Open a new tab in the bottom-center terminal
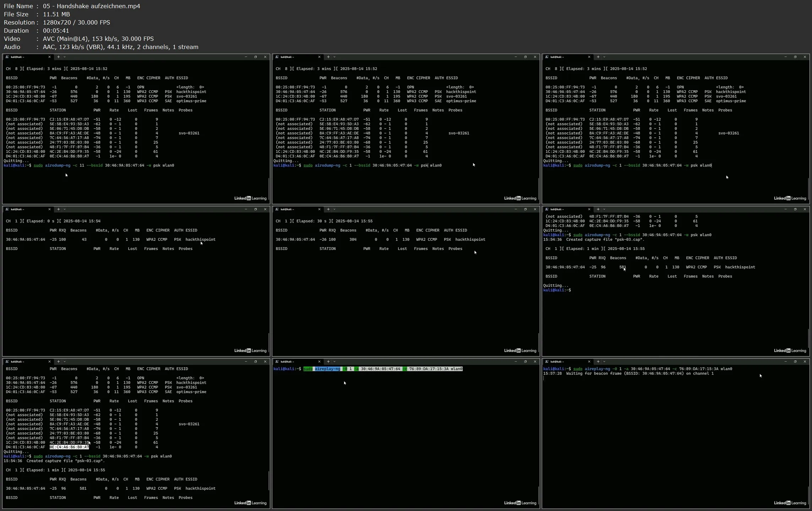 [x=328, y=361]
